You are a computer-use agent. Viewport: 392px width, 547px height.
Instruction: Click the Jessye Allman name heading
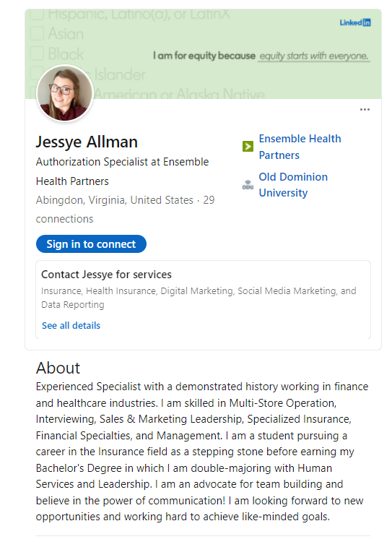click(87, 142)
